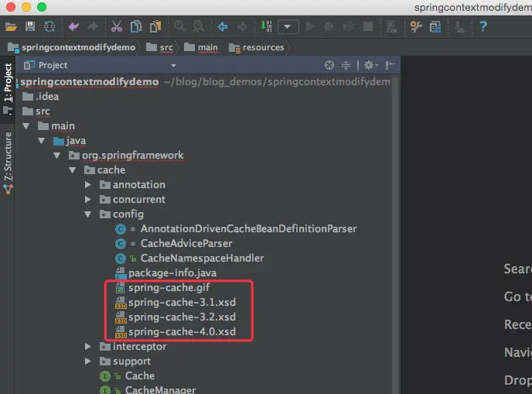The image size is (532, 394).
Task: Click the Run play icon
Action: tap(309, 26)
